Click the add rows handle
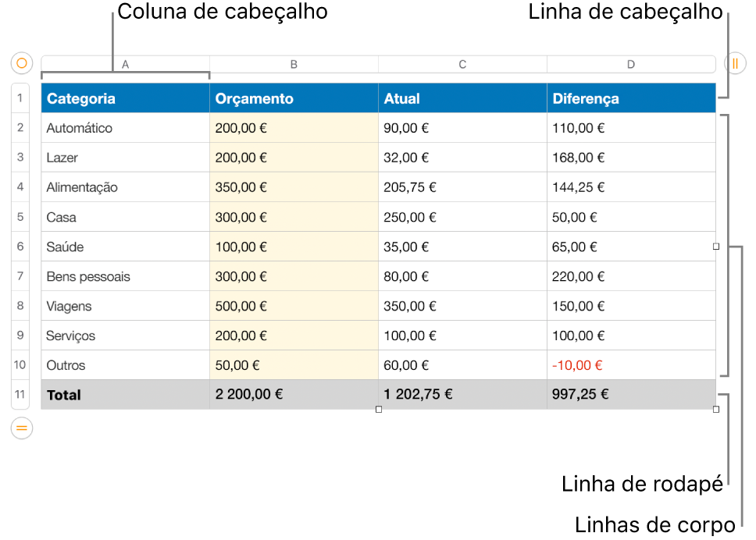756x540 pixels. 22,428
